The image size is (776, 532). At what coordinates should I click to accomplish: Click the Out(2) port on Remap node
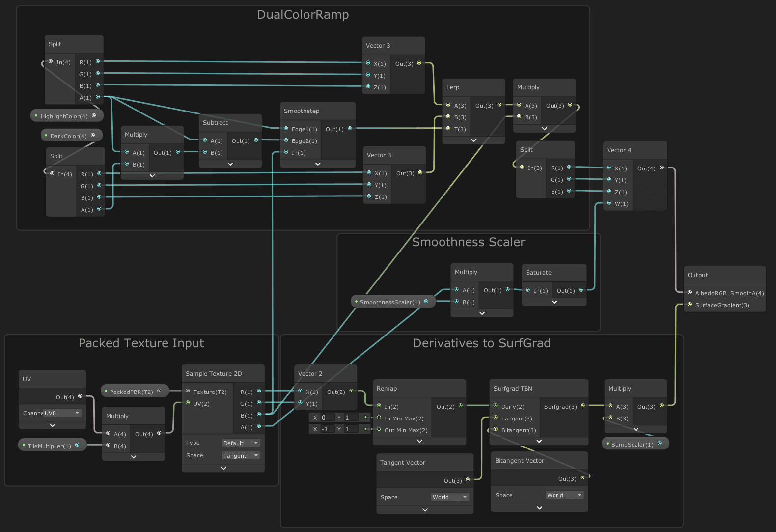tap(460, 406)
